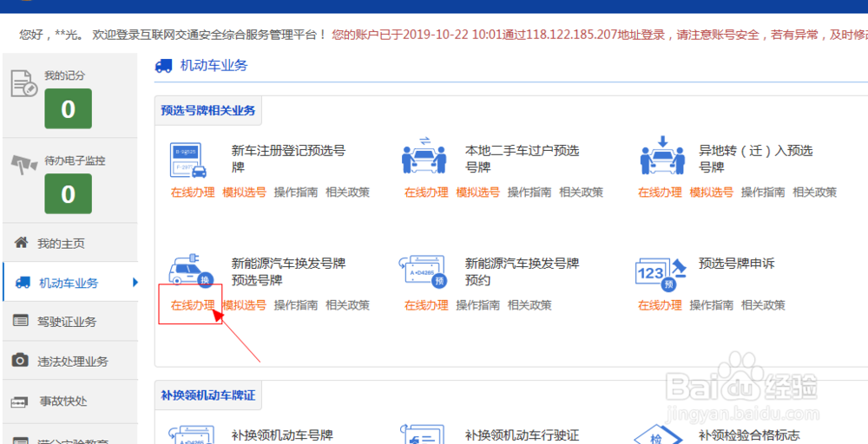Click the camera icon beside 违法处理业务
868x444 pixels.
click(x=20, y=361)
